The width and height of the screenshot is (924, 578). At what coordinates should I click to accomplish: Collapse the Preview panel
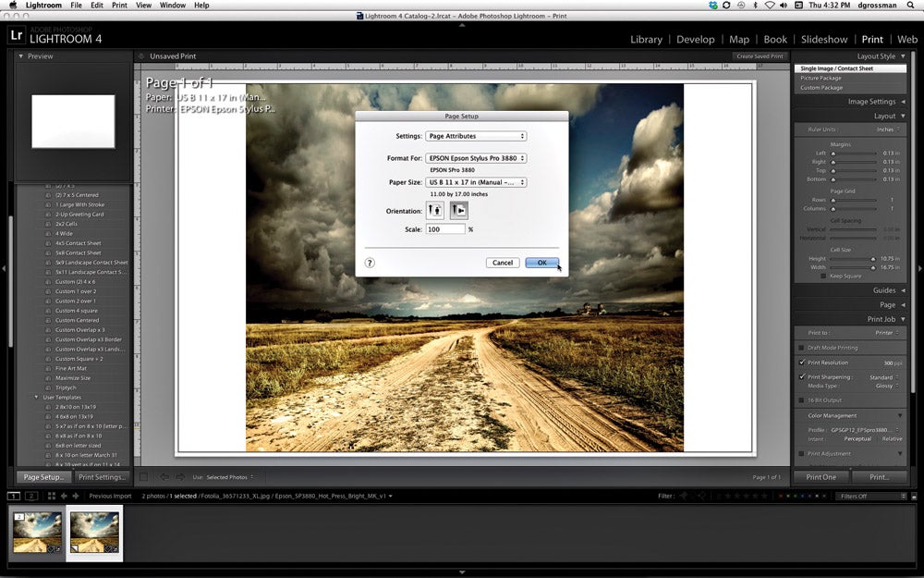[x=21, y=56]
